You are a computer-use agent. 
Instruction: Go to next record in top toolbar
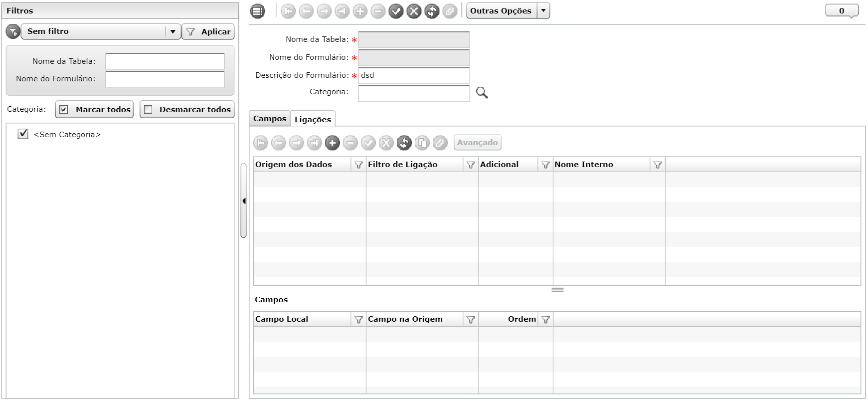324,11
